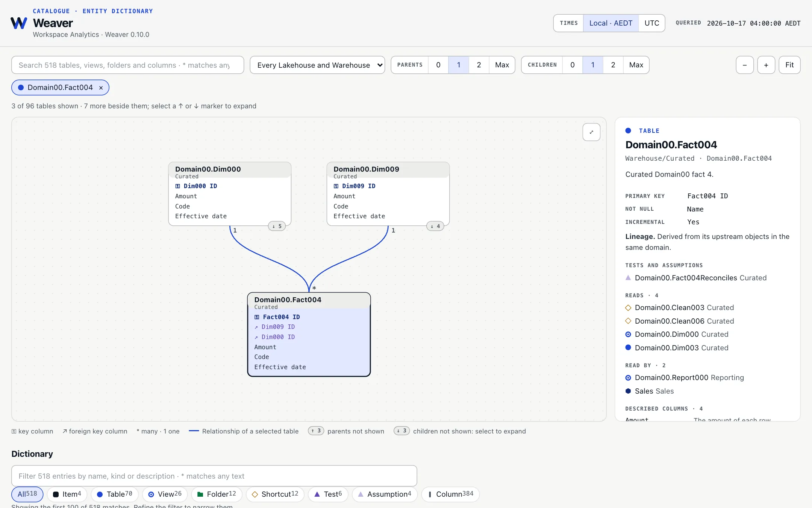The image size is (812, 508).
Task: Click the foreign key arrow beside Dim000 ID
Action: (256, 337)
